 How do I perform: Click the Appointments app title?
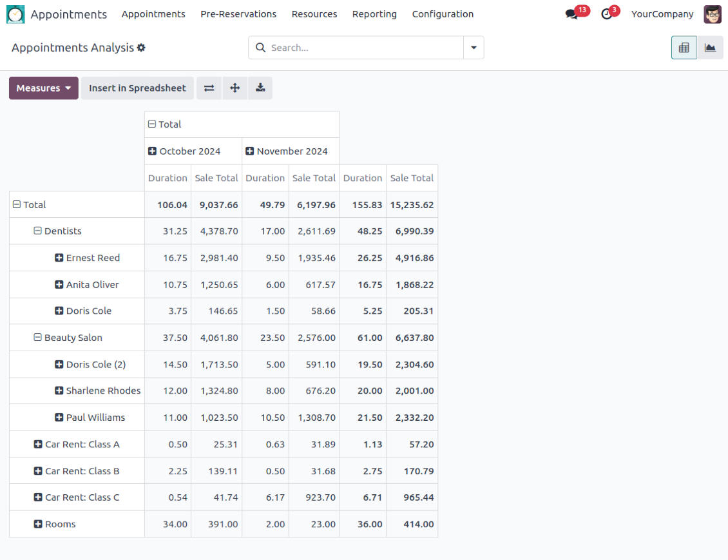pos(69,14)
